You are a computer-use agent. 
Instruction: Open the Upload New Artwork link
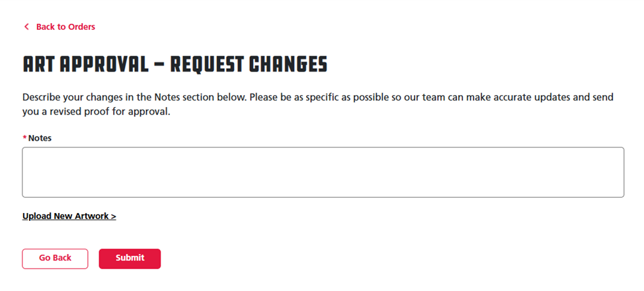point(69,216)
